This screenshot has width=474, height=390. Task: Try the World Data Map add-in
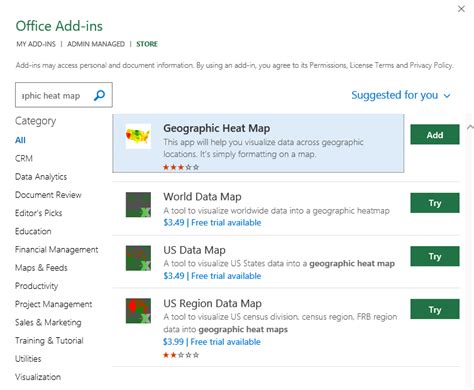pos(435,203)
